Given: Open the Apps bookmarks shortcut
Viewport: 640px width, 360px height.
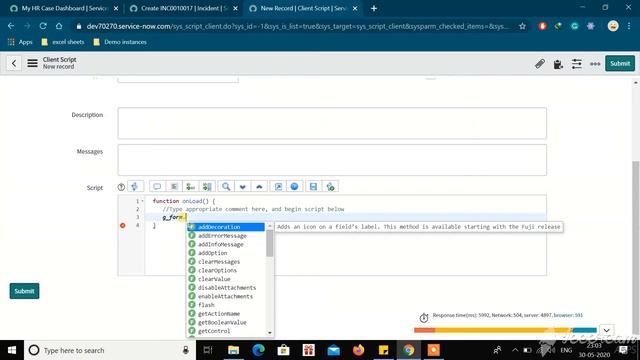Looking at the screenshot, I should [x=20, y=42].
